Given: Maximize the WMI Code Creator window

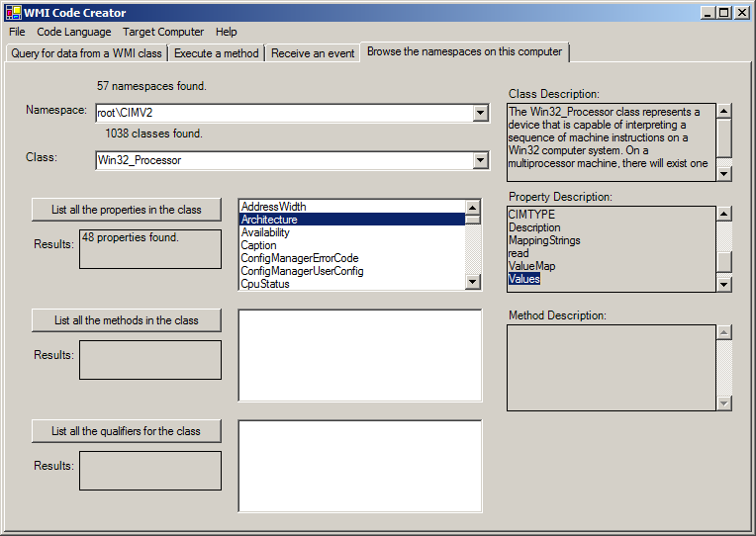Looking at the screenshot, I should pos(723,13).
